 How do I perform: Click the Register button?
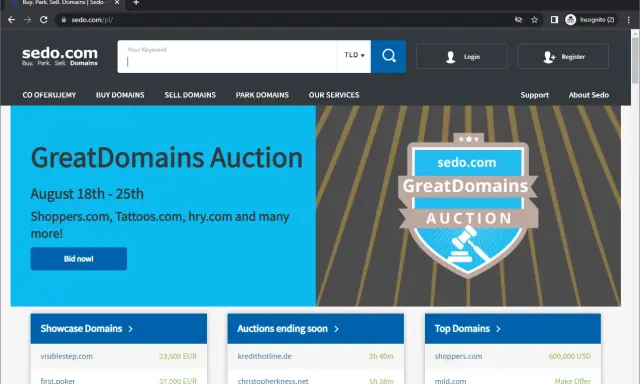(x=563, y=56)
